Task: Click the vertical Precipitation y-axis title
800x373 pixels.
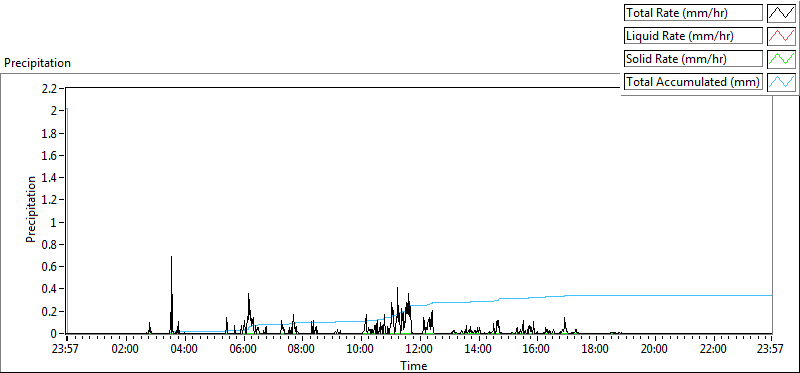Action: point(31,209)
